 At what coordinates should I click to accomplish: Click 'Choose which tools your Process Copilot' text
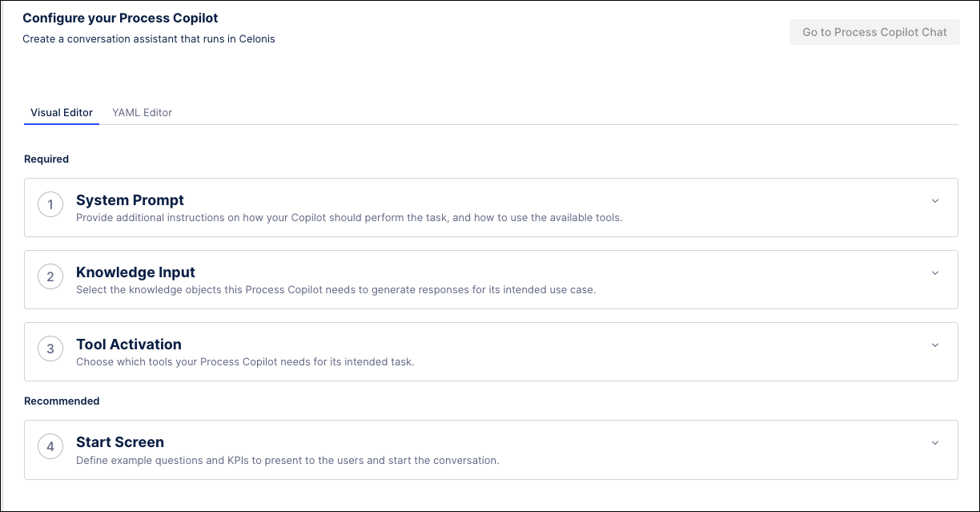245,362
